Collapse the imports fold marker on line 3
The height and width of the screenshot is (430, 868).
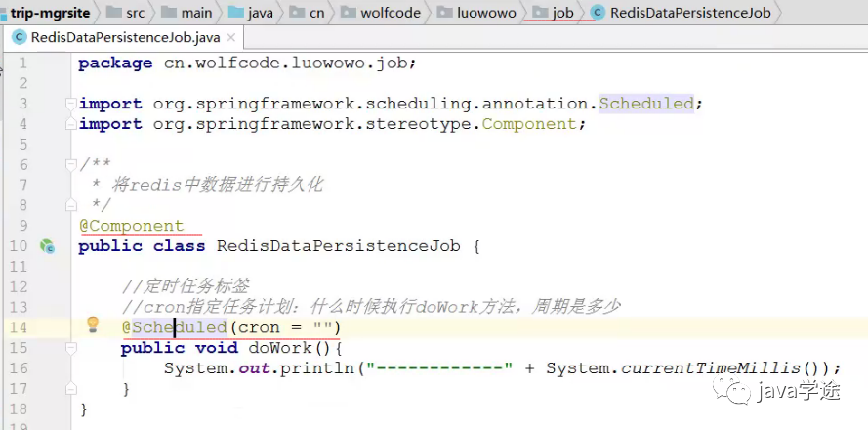(x=70, y=104)
